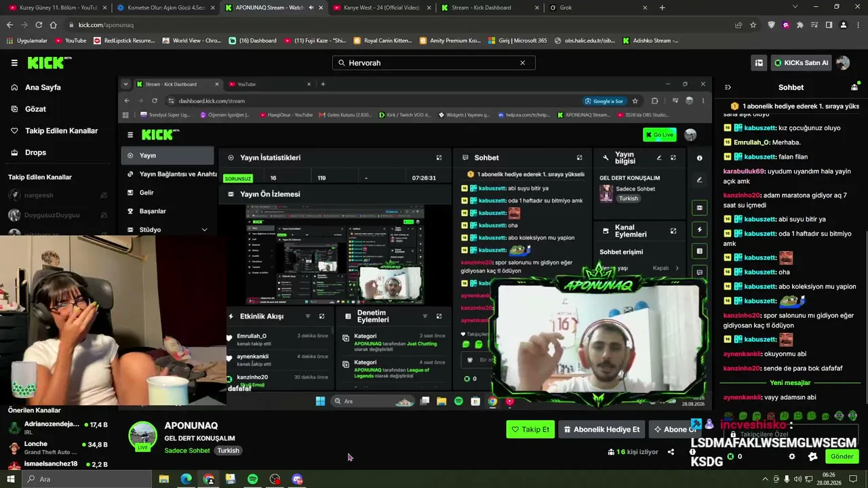Open File Explorer from the taskbar

(163, 479)
